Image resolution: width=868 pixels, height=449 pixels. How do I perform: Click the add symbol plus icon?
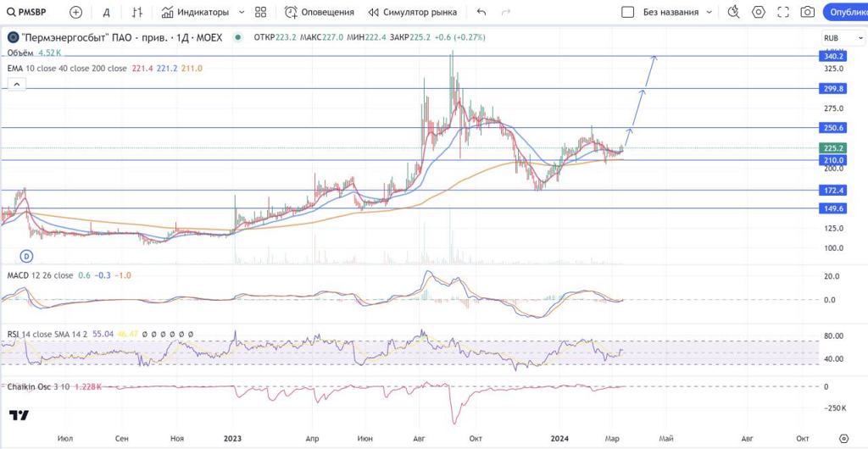pyautogui.click(x=76, y=13)
